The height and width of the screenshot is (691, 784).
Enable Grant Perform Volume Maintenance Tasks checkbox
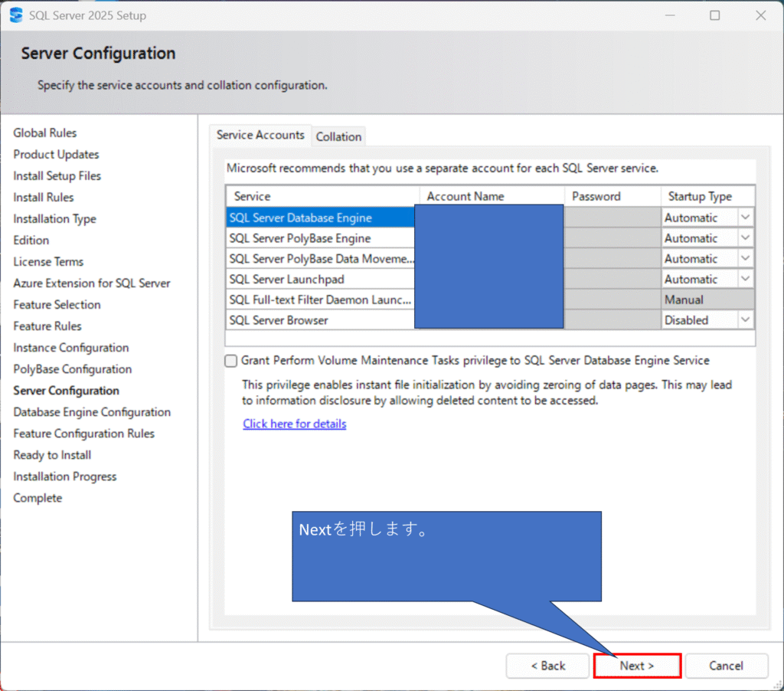[230, 361]
